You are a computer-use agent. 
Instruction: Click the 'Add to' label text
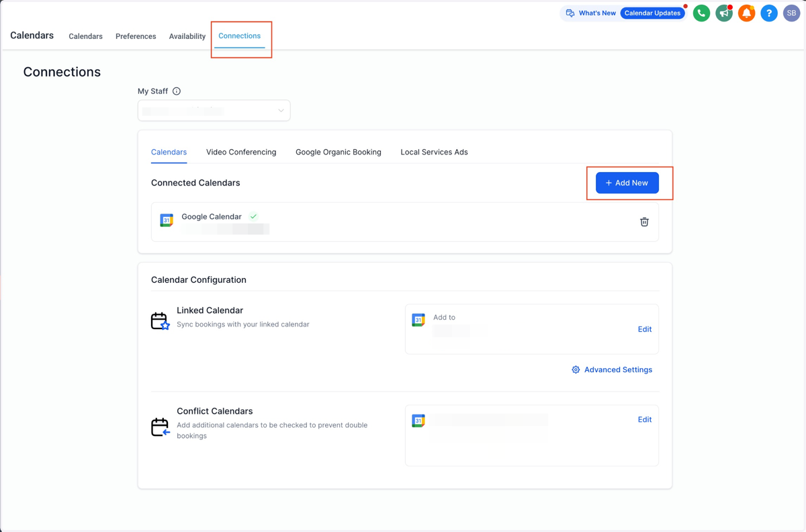[444, 317]
